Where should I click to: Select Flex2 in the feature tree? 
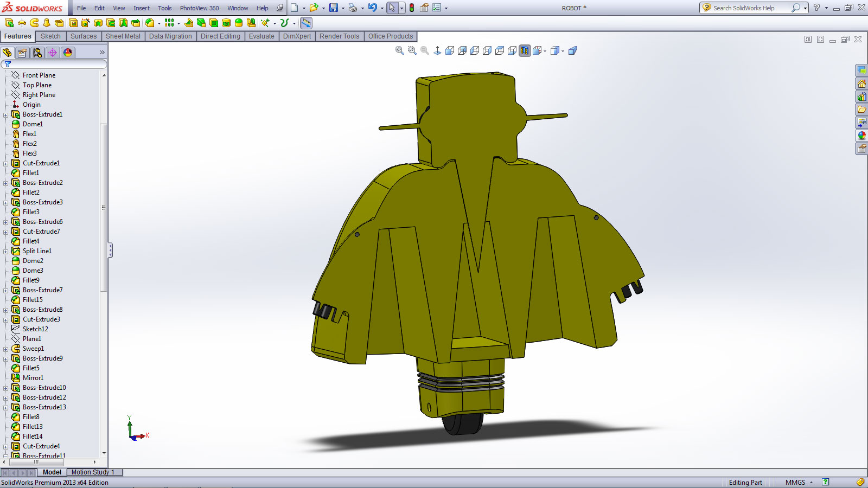point(30,144)
